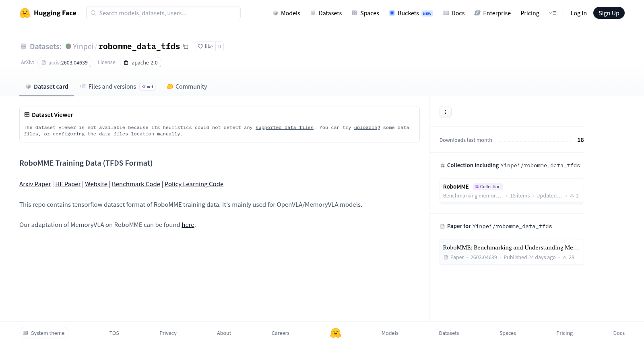
Task: Open Careers in footer
Action: [x=281, y=333]
